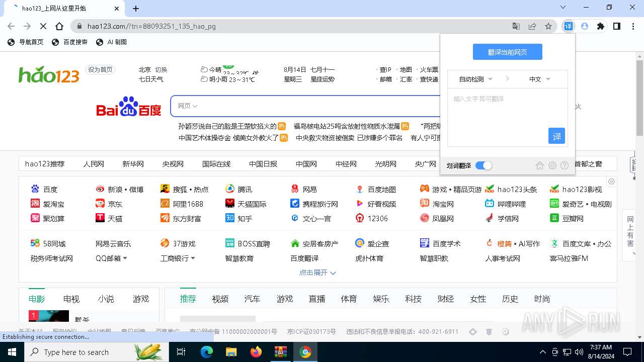644x362 pixels.
Task: Open site grid settings gear icon
Action: coord(611,182)
